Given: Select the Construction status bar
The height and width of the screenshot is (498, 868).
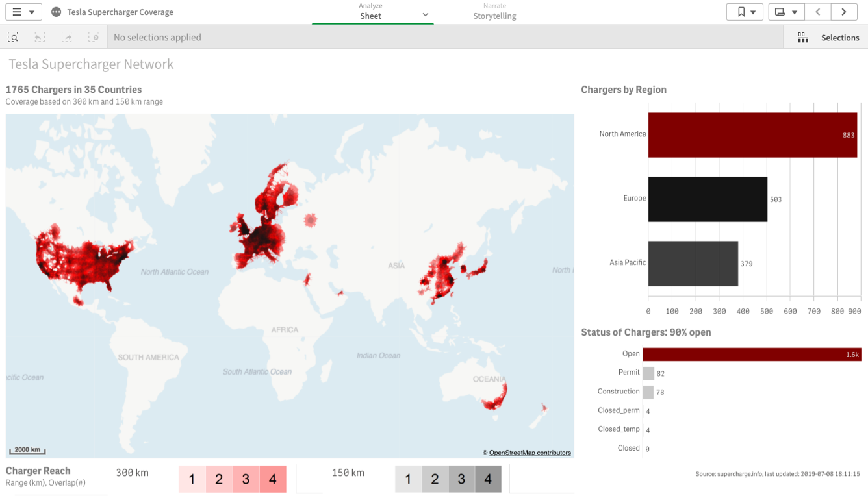Looking at the screenshot, I should click(x=648, y=392).
